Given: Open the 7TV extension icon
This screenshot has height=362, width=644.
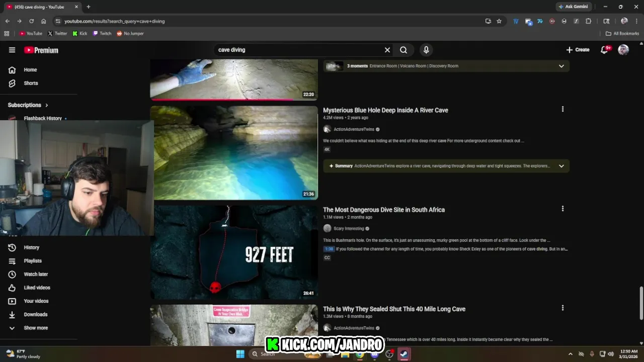Looking at the screenshot, I should (540, 21).
